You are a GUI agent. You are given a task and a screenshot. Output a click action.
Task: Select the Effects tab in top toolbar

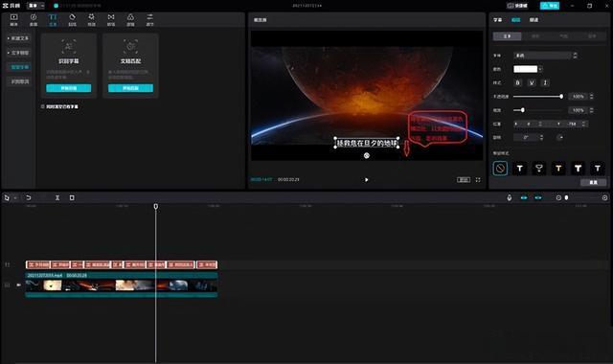point(92,19)
